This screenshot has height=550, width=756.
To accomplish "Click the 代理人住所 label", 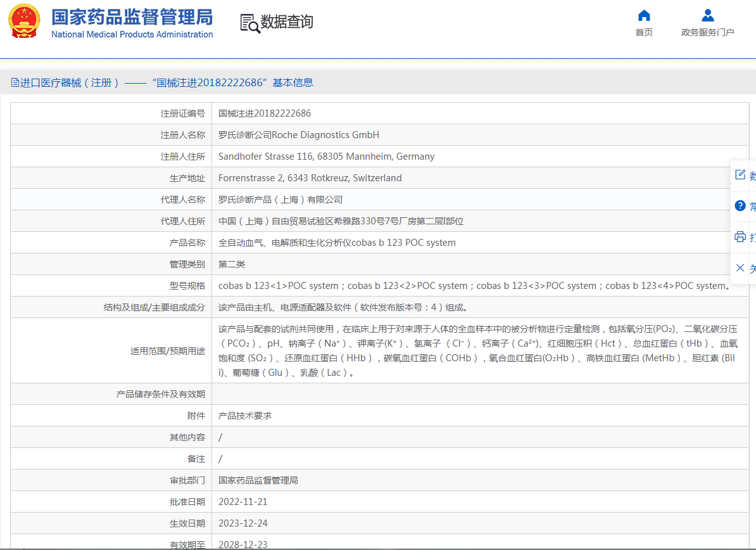I will click(183, 221).
